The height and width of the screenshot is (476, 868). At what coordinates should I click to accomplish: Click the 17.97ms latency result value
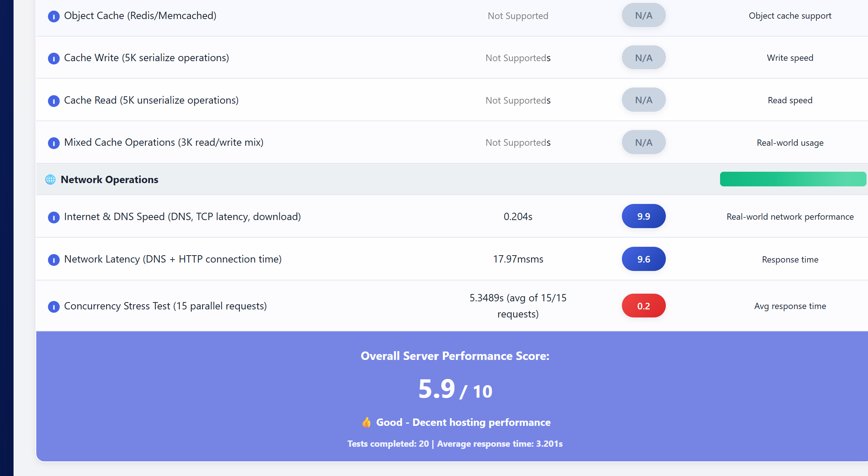pyautogui.click(x=518, y=259)
